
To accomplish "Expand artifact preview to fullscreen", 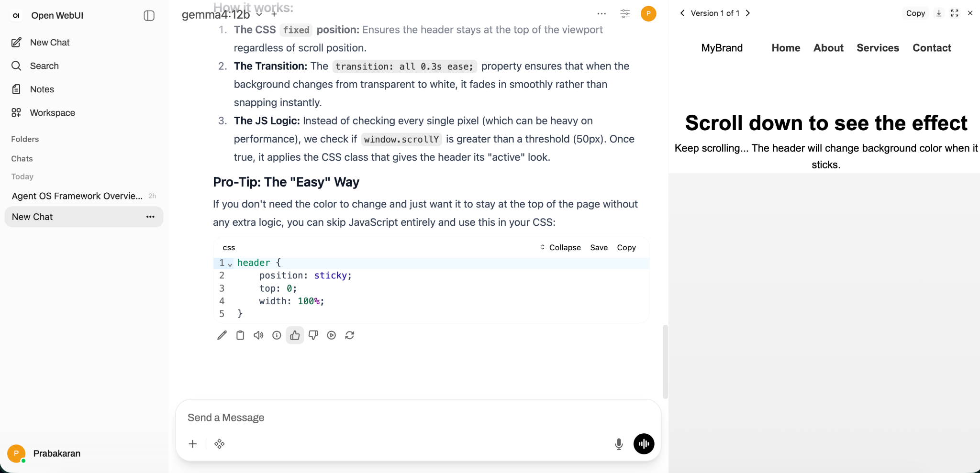I will pos(955,13).
